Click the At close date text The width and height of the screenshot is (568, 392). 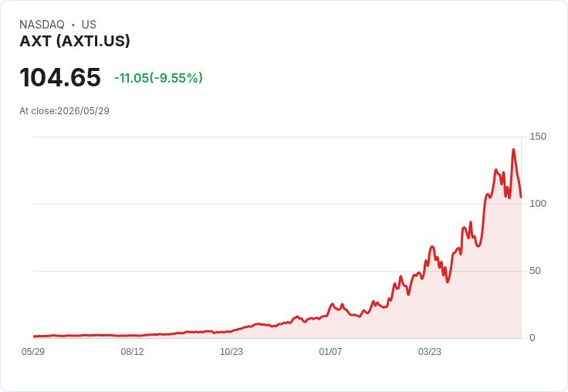65,111
